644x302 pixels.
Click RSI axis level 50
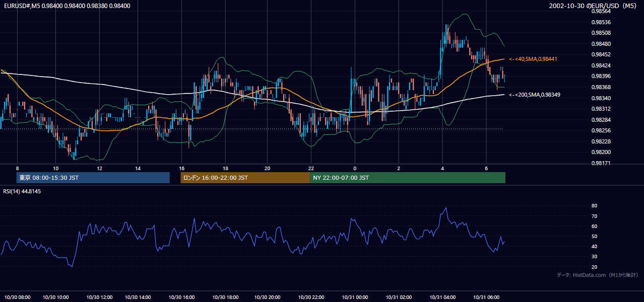click(x=594, y=236)
